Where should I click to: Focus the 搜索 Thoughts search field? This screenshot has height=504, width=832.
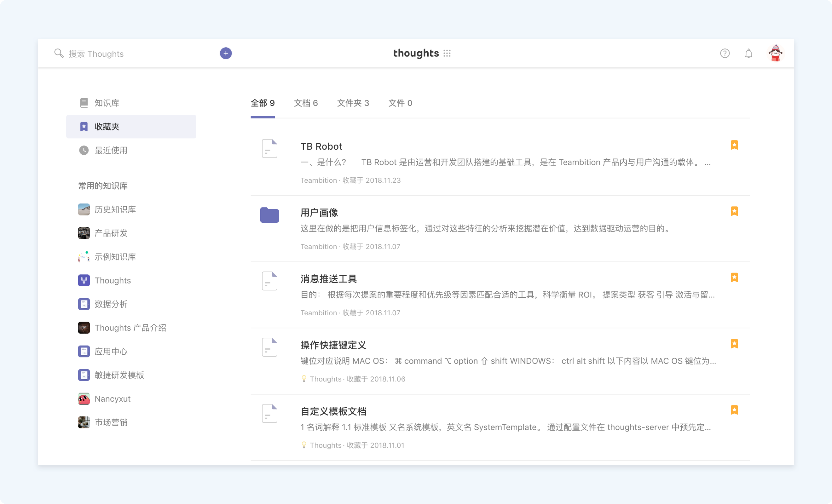click(x=96, y=54)
